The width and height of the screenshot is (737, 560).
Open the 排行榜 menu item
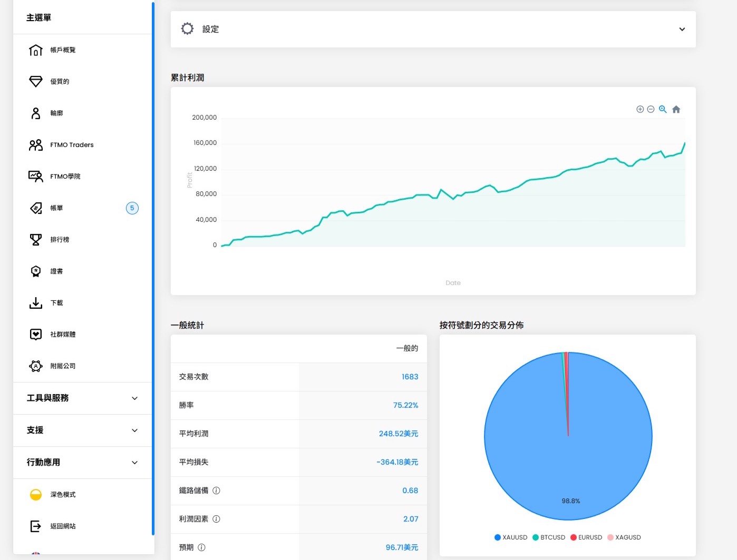(x=60, y=240)
